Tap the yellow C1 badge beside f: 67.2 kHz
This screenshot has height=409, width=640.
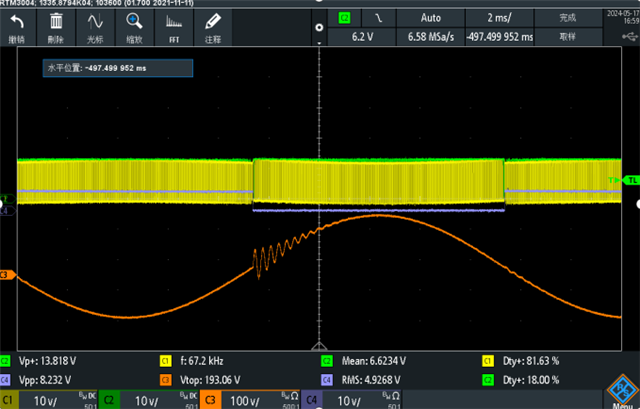[x=165, y=361]
